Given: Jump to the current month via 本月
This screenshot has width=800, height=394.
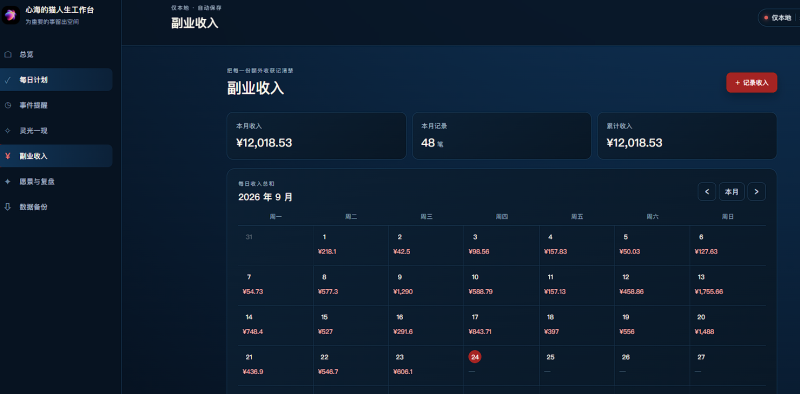Looking at the screenshot, I should tap(732, 192).
